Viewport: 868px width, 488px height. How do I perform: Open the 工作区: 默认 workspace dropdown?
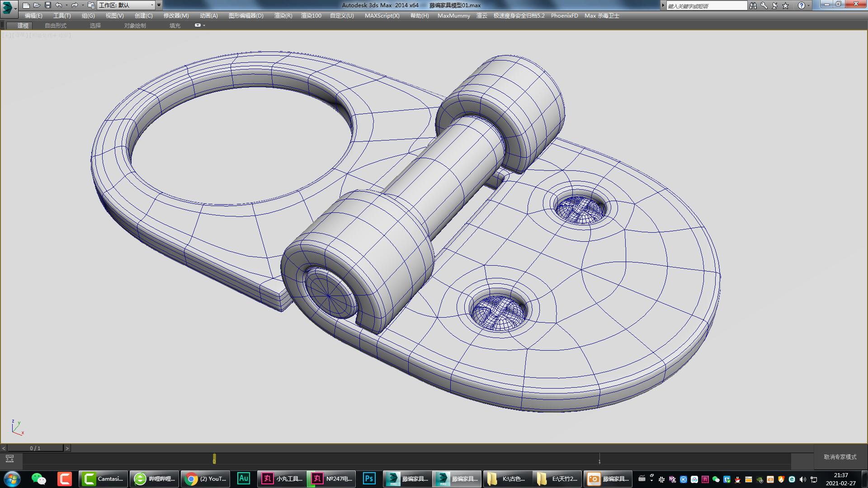pyautogui.click(x=127, y=5)
